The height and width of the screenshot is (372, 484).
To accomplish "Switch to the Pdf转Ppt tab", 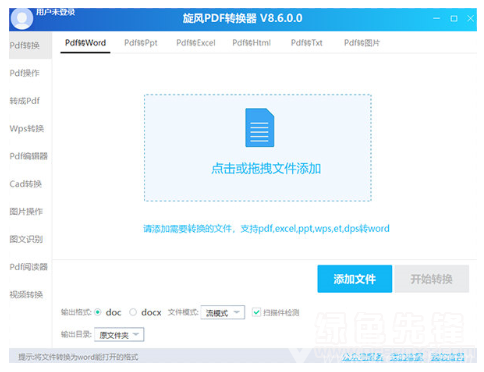I will coord(141,43).
